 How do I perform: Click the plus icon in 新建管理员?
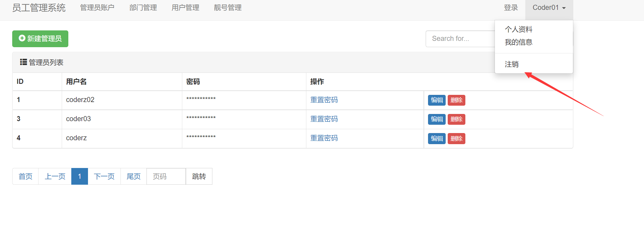click(22, 38)
